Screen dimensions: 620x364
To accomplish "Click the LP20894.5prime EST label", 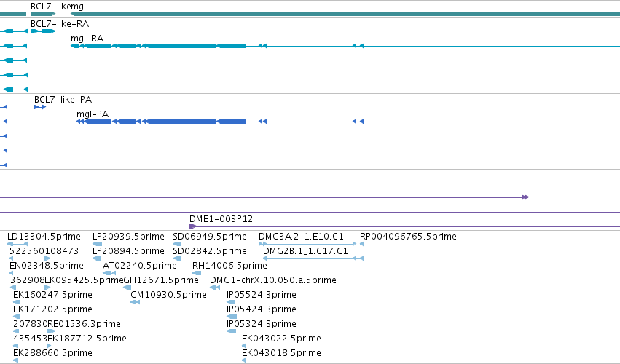I will 128,251.
